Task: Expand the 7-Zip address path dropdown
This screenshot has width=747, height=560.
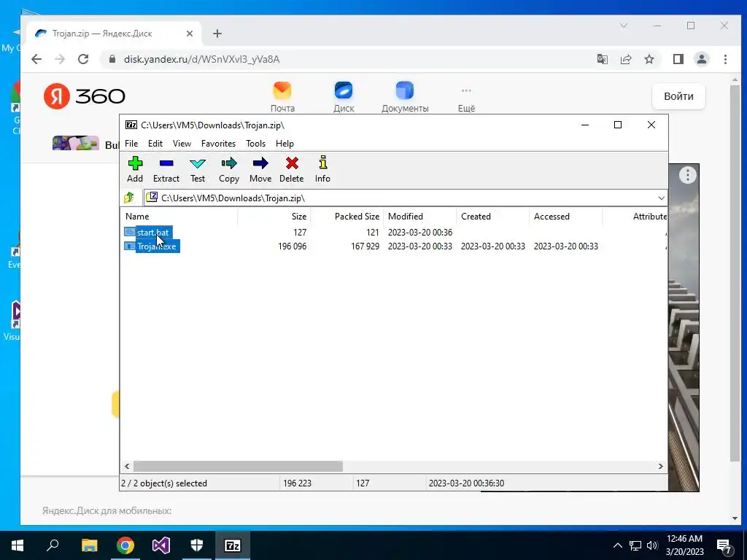Action: pos(661,198)
